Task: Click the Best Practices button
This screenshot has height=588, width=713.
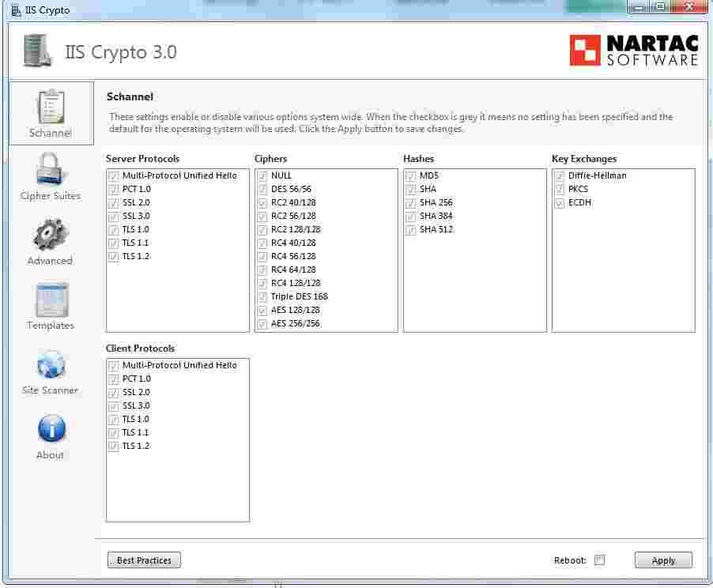Action: tap(143, 560)
